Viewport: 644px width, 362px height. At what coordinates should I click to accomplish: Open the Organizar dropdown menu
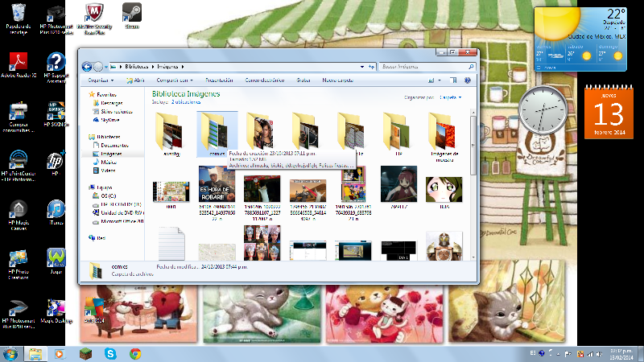tap(101, 80)
